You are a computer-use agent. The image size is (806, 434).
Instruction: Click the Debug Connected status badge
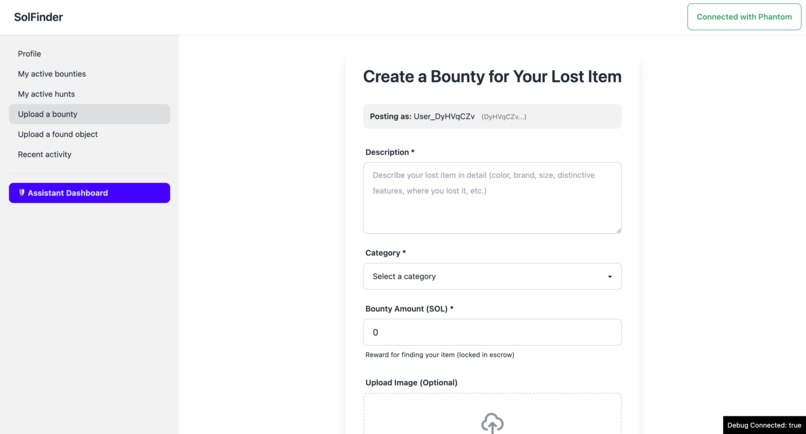[764, 425]
